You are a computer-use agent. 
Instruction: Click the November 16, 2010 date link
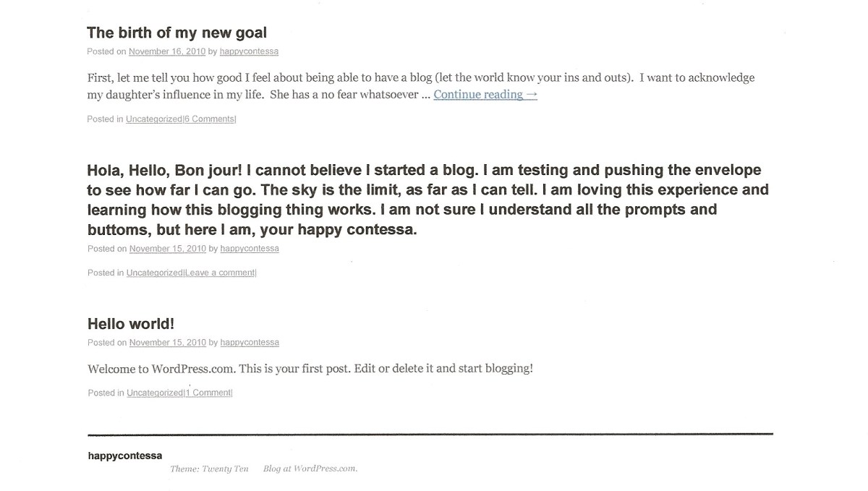(167, 51)
